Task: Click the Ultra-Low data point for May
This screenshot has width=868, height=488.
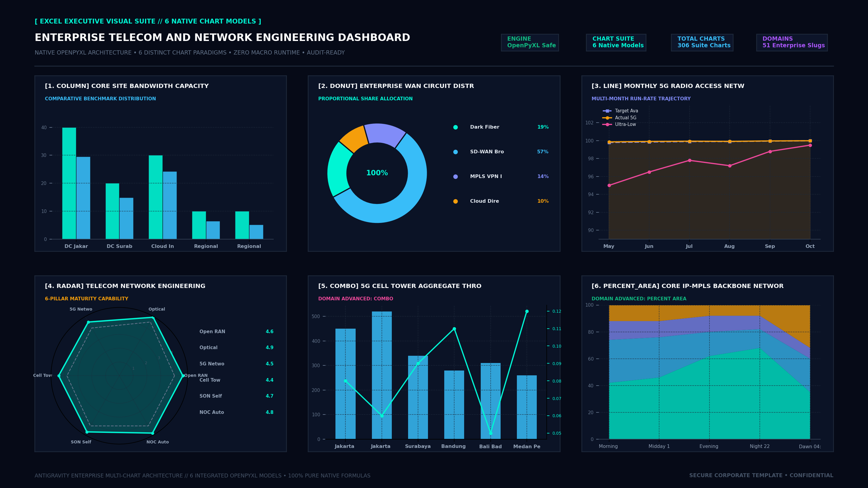Action: point(609,186)
